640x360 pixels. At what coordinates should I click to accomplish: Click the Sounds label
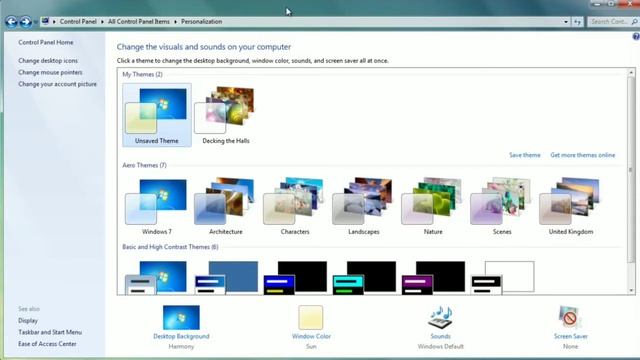440,336
